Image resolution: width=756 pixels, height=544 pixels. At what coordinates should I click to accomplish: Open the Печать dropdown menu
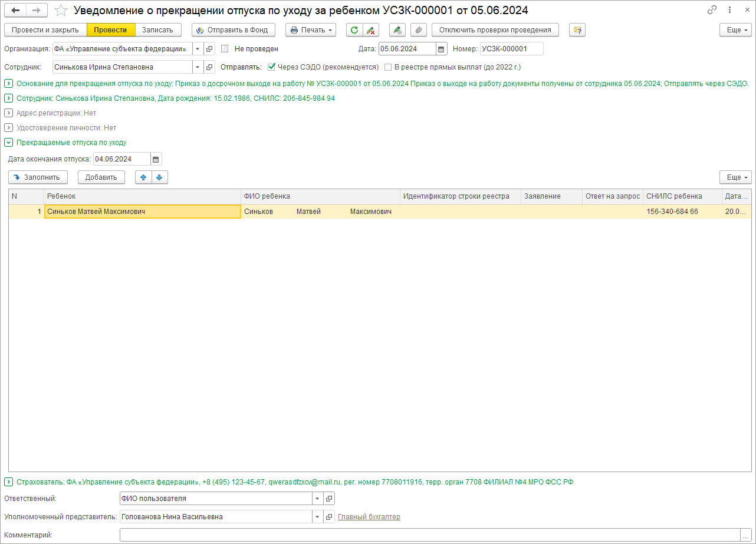tap(311, 30)
